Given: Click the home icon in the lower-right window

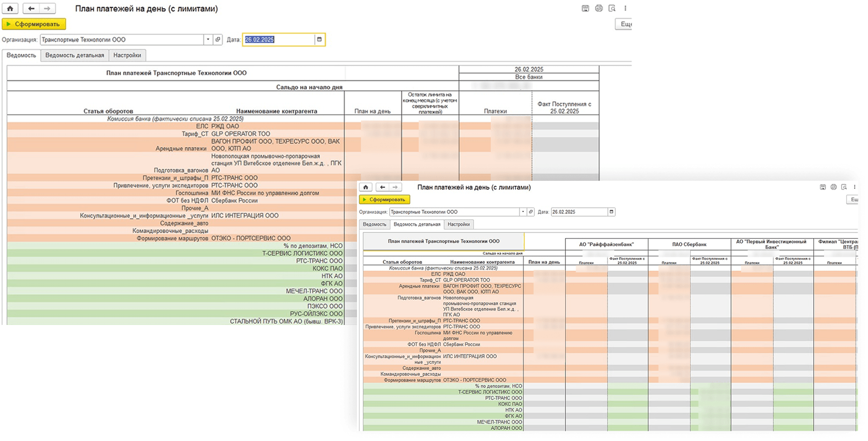Looking at the screenshot, I should [365, 187].
